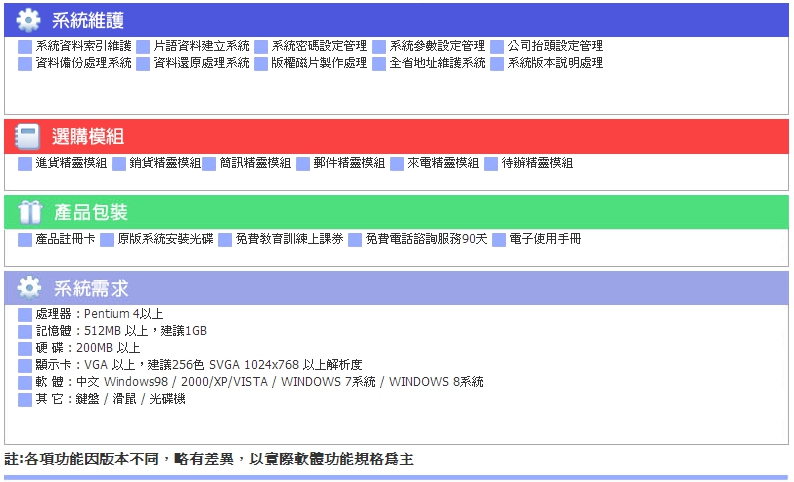Click 版權磁片製作處理 item

click(x=319, y=63)
